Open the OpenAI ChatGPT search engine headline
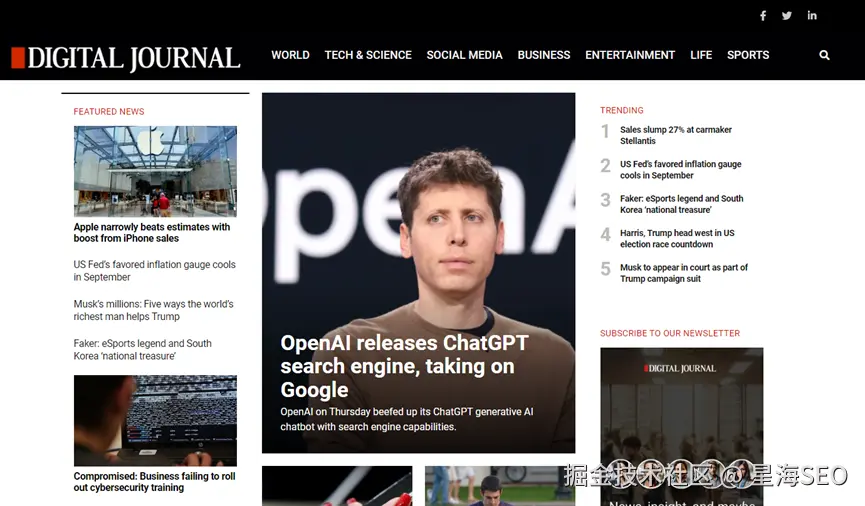This screenshot has height=506, width=865. click(x=404, y=366)
